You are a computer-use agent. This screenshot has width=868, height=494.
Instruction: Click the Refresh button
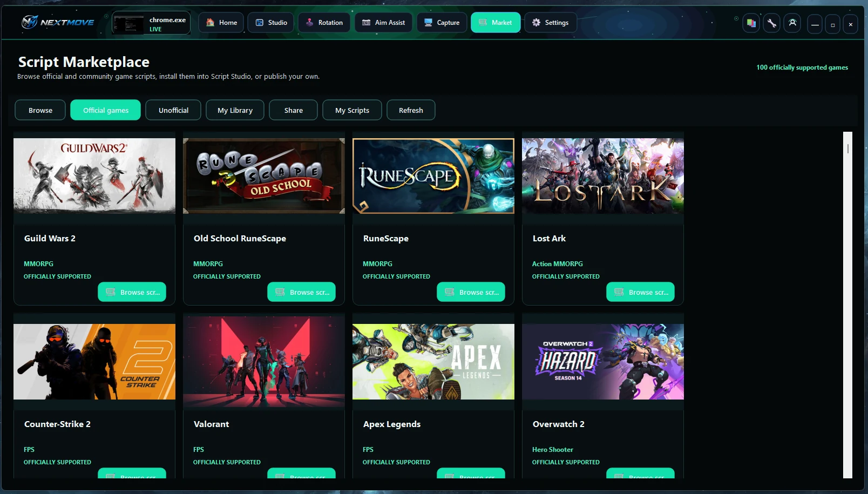[x=411, y=110]
